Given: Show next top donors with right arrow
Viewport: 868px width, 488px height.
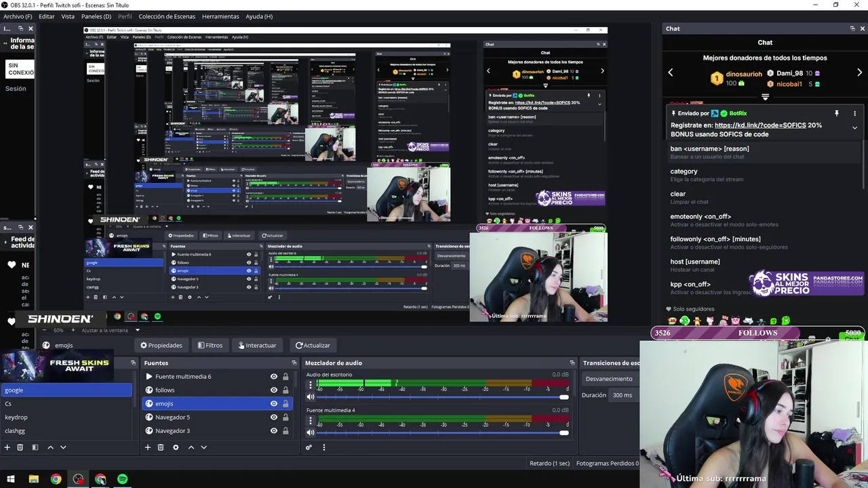Looking at the screenshot, I should click(859, 73).
